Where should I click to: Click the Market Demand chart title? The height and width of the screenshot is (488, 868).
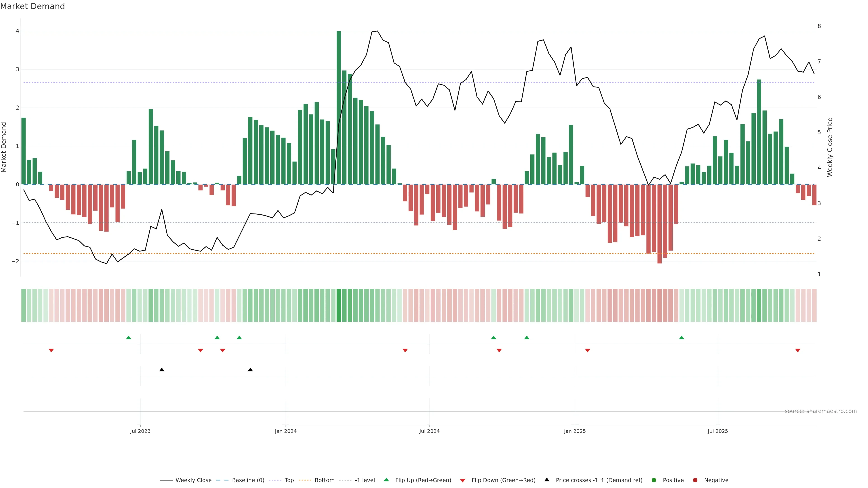[x=32, y=6]
